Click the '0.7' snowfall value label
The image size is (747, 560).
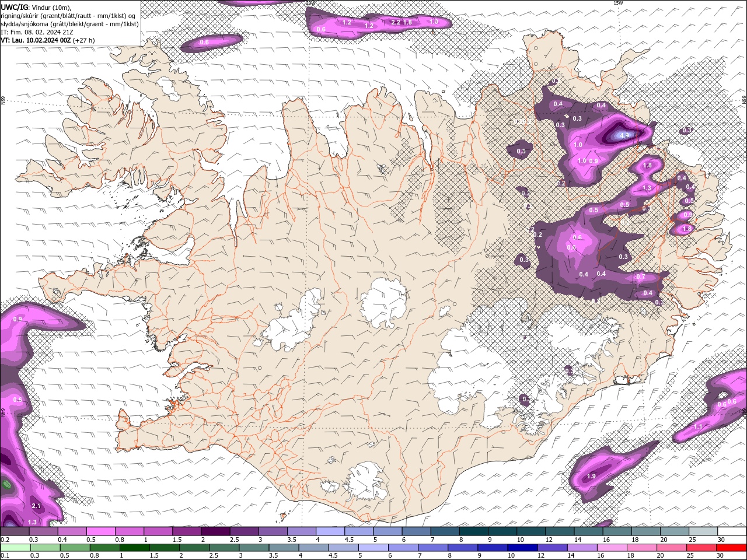point(641,277)
